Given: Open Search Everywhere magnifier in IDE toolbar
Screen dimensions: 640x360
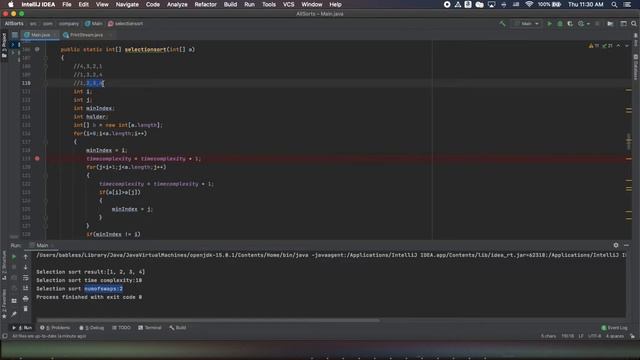Looking at the screenshot, I should click(x=634, y=24).
